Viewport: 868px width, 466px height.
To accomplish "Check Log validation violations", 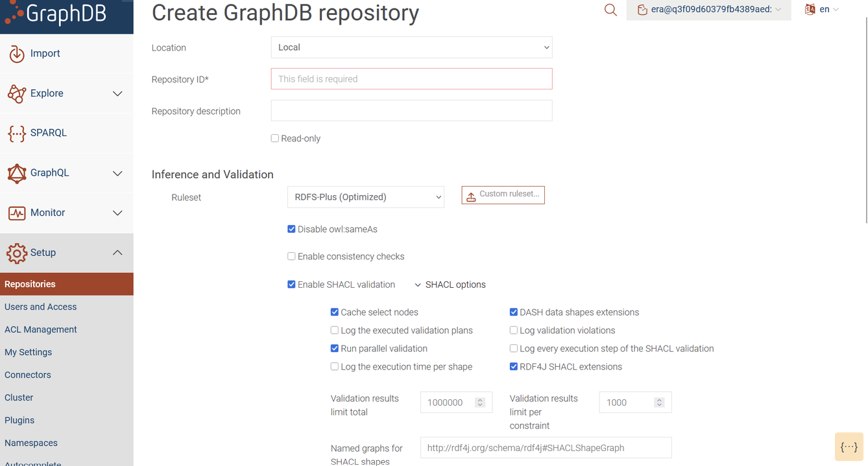I will 514,330.
